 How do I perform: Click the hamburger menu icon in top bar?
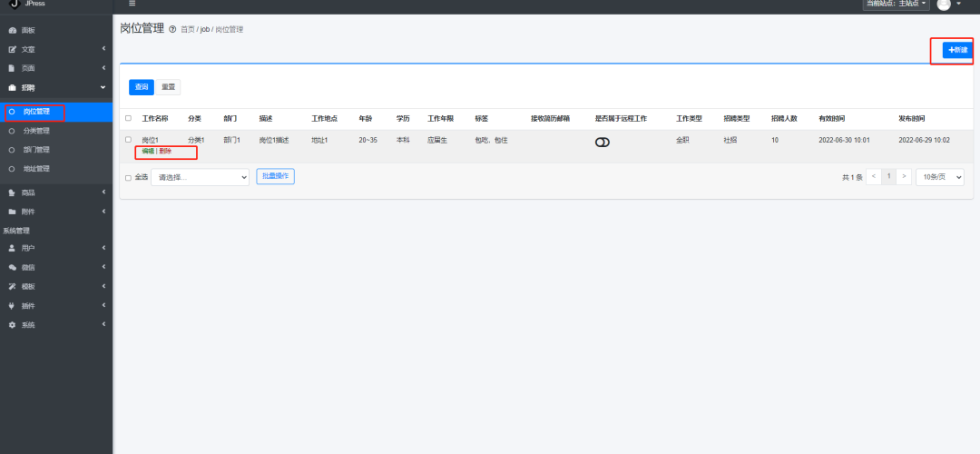point(132,4)
